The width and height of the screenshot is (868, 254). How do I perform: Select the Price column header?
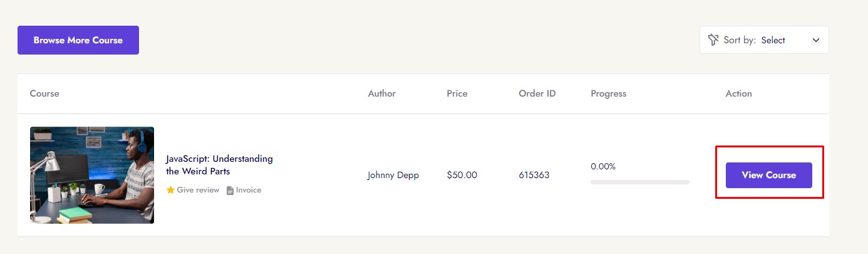457,93
